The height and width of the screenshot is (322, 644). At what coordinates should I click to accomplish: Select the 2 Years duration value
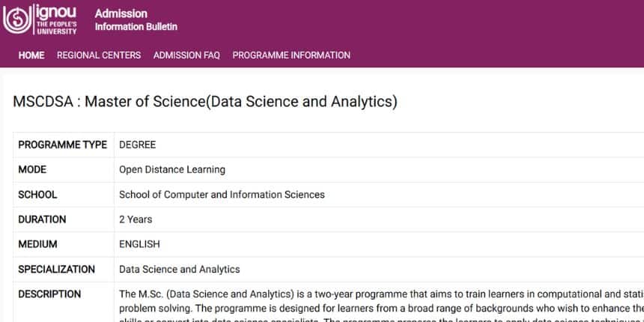[x=136, y=219]
